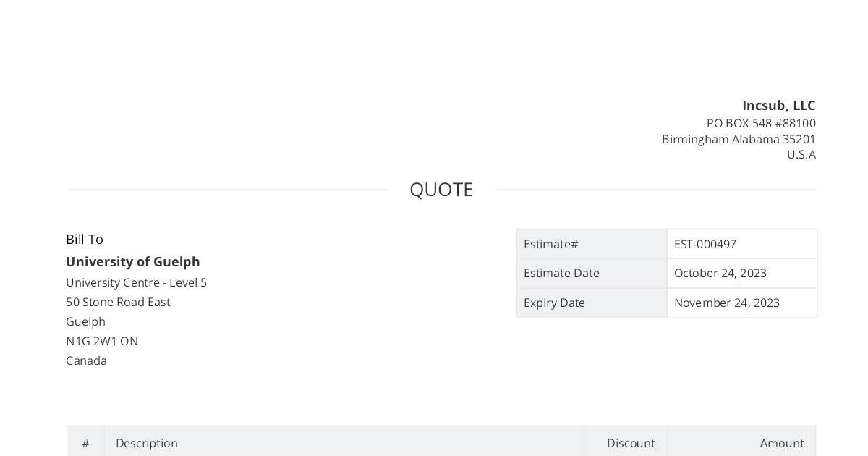The width and height of the screenshot is (868, 456).
Task: Click the U.S.A country text
Action: pos(801,154)
